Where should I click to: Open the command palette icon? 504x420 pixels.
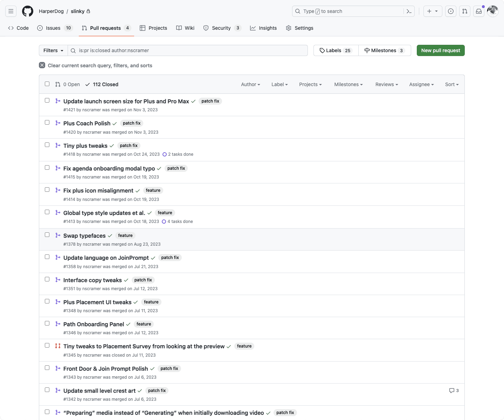[409, 11]
